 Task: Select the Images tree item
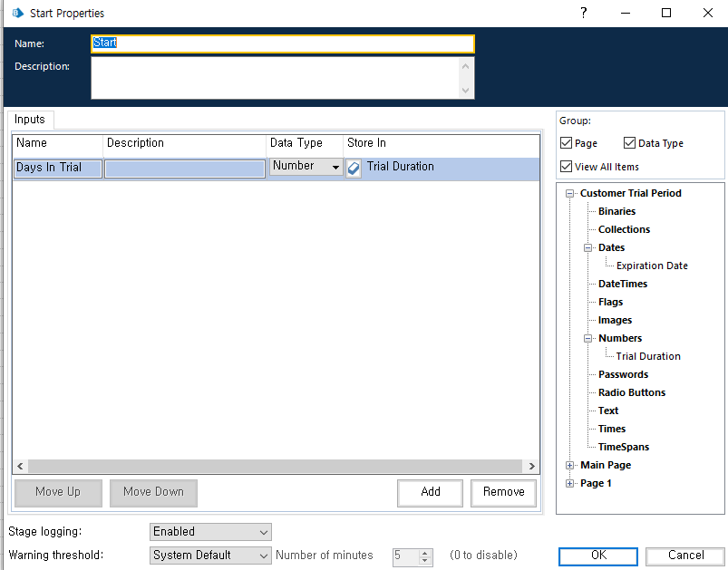(615, 320)
